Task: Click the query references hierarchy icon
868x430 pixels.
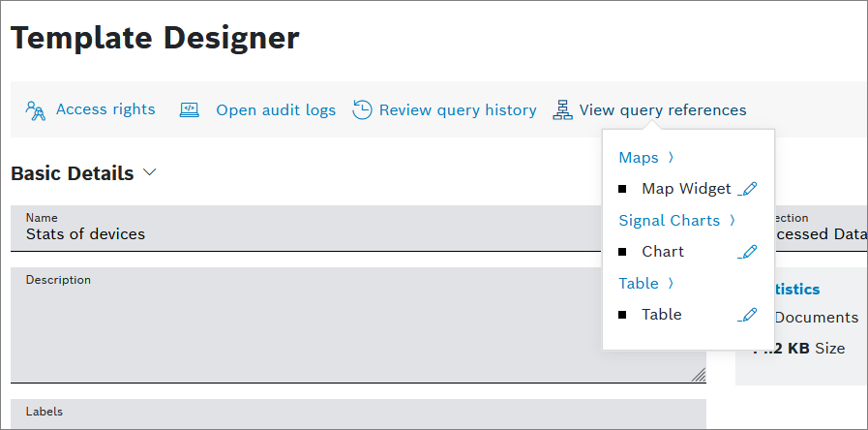Action: (x=562, y=110)
